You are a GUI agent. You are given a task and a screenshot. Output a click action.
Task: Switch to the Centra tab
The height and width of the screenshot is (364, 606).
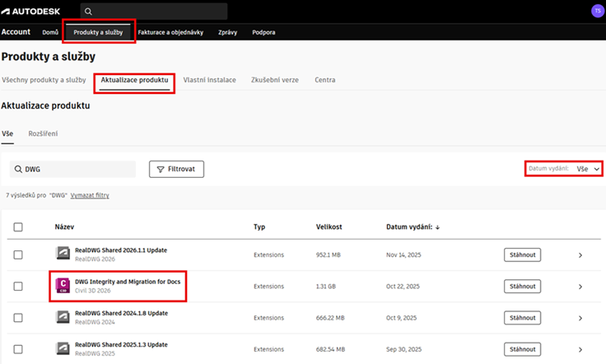(325, 80)
